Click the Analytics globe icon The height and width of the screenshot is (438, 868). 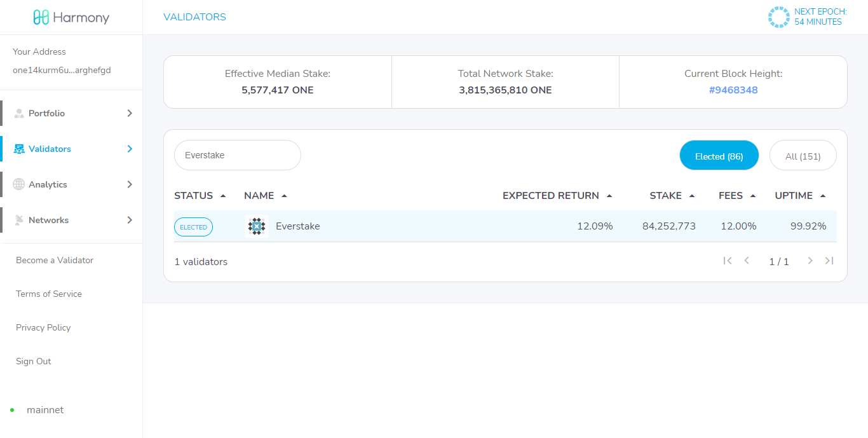click(19, 184)
